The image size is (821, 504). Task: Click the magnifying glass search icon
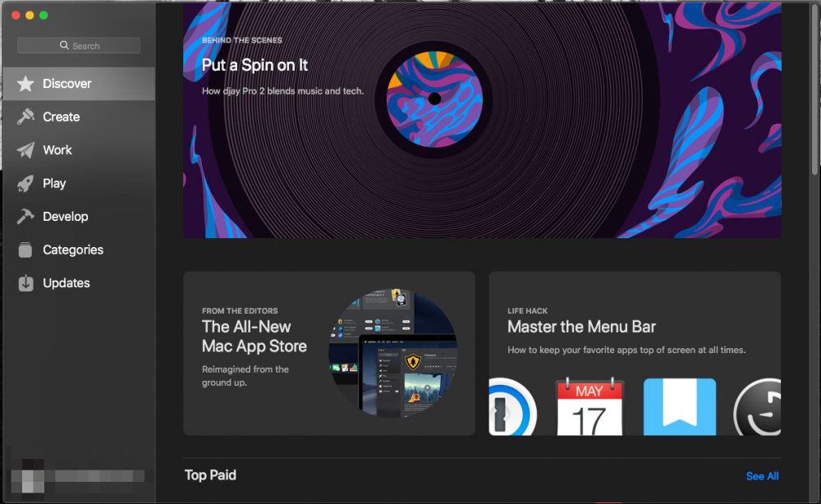tap(64, 45)
